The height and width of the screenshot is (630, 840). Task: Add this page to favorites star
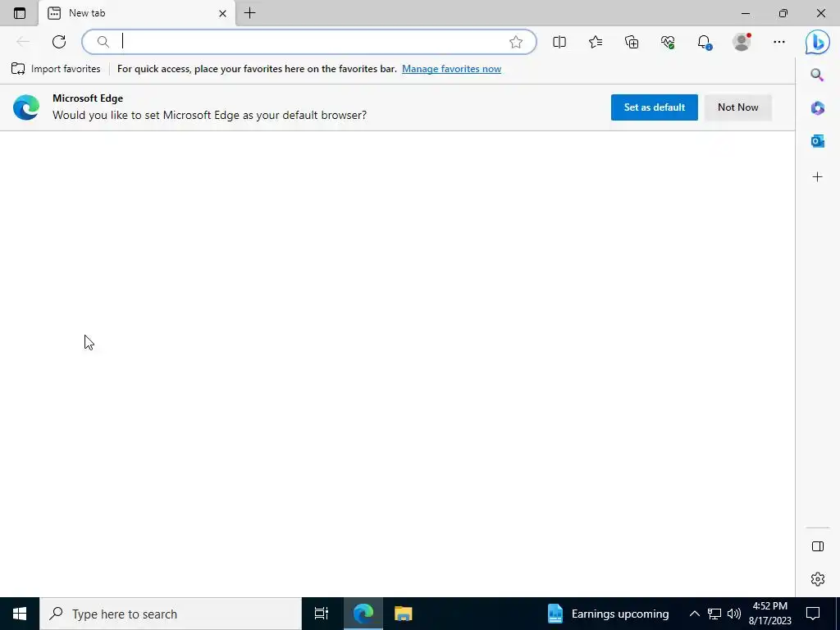[x=516, y=42]
